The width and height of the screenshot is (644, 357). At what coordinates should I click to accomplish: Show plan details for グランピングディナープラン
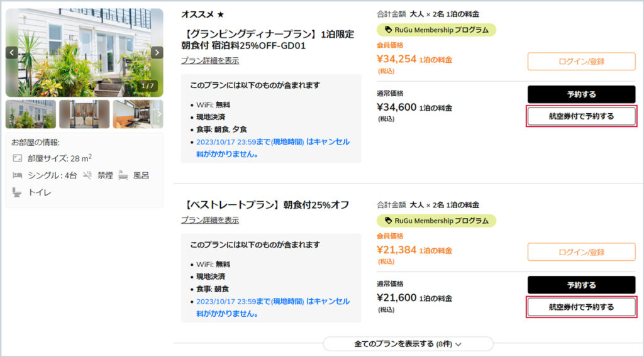209,60
